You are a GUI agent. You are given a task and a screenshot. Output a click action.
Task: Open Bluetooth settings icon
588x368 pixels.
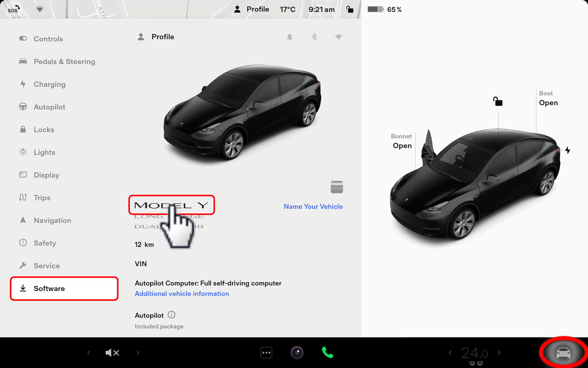314,37
